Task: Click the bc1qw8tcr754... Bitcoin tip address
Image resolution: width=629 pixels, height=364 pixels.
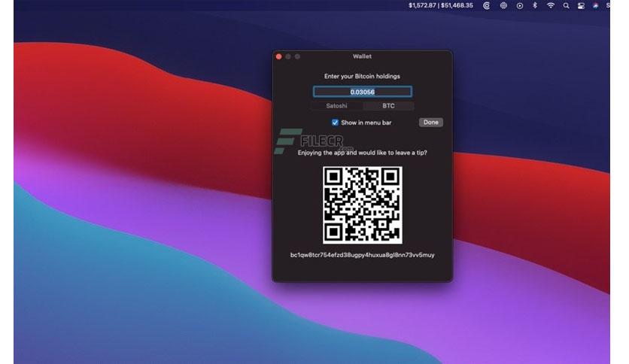Action: [362, 255]
